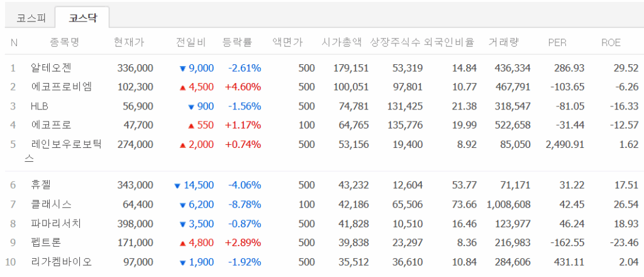
Task: Click the 외국인비율 column header
Action: (449, 42)
